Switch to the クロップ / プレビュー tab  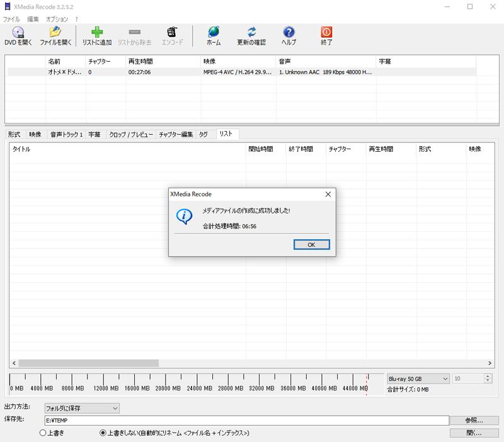coord(131,134)
